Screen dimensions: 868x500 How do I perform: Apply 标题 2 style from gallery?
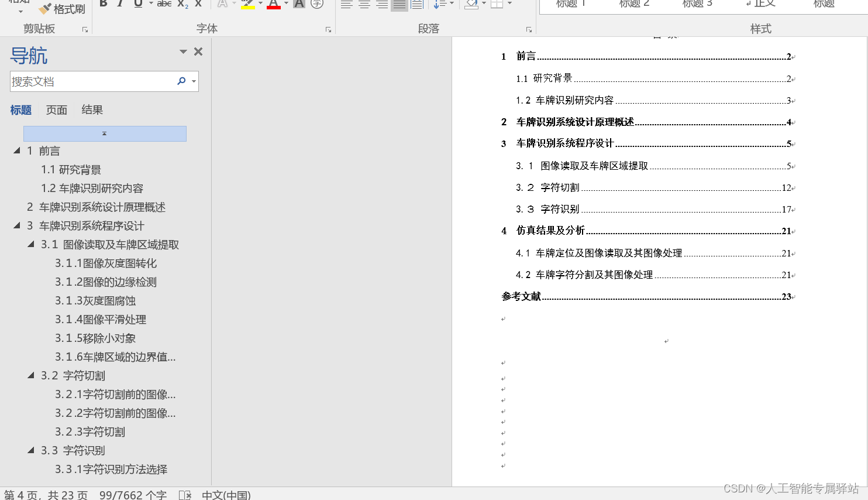point(634,4)
